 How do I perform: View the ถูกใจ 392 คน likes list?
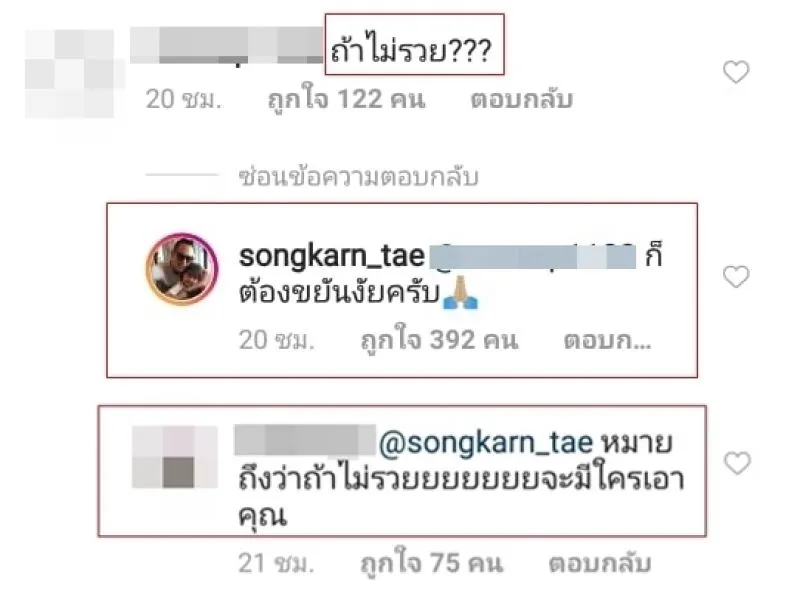(x=439, y=340)
